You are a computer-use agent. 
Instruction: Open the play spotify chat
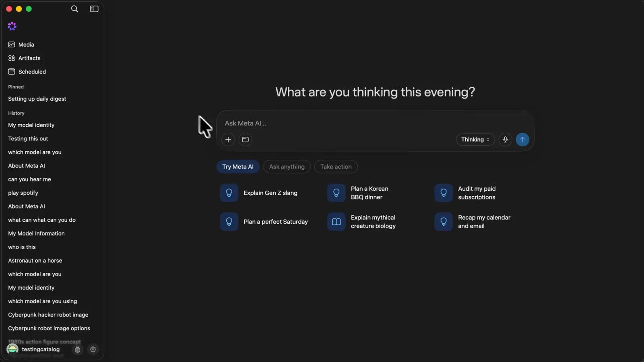(x=23, y=193)
